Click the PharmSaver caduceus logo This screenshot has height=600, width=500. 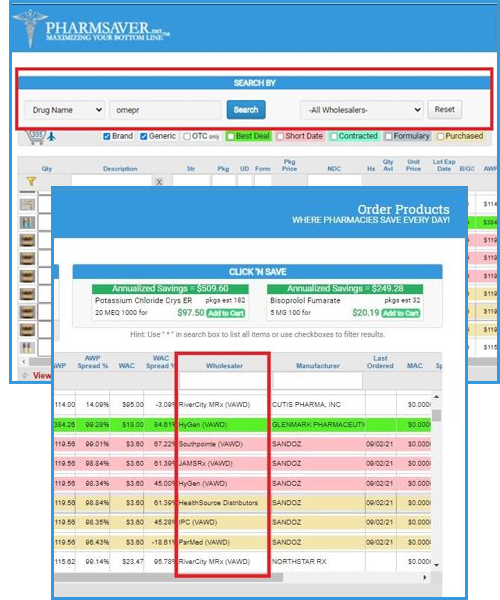pos(30,28)
